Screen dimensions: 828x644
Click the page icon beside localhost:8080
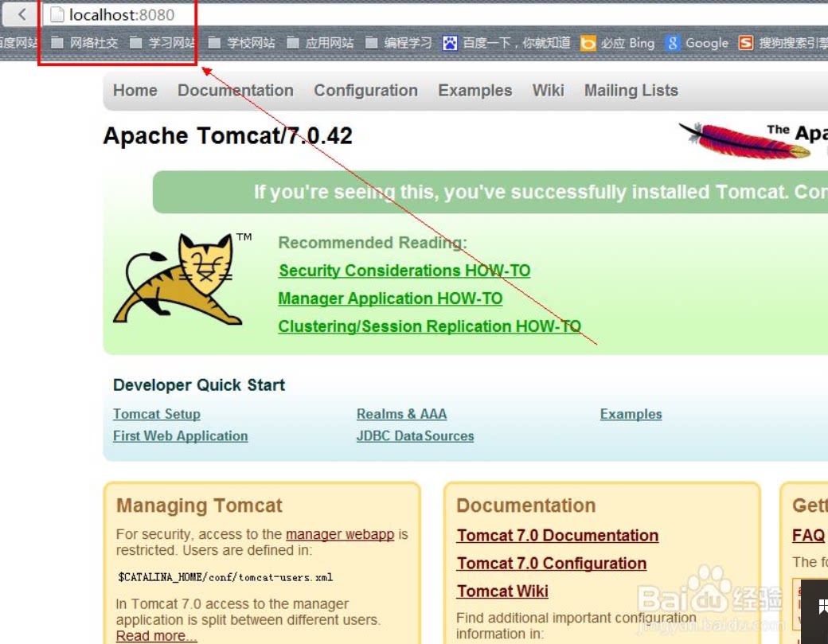(57, 15)
